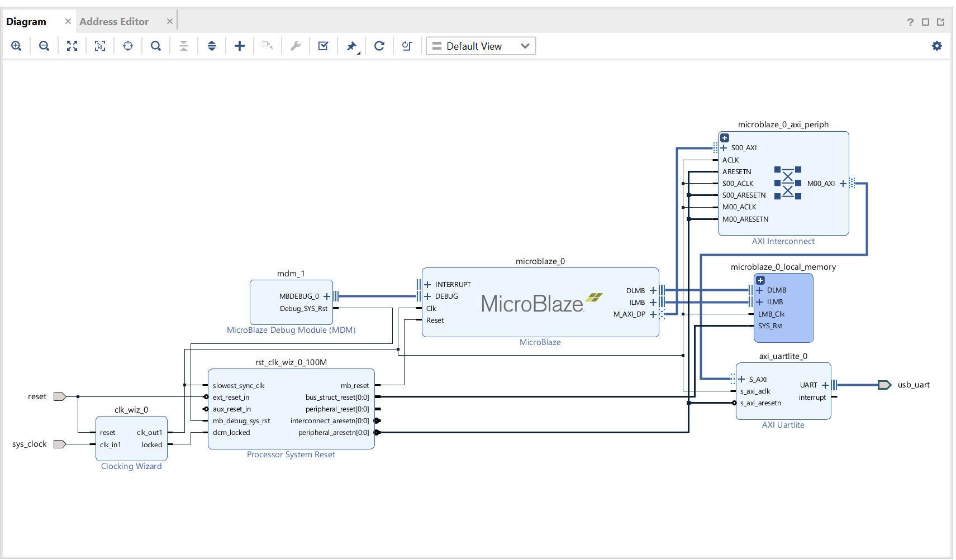Select the locked pin on clk_wiz_0
956x560 pixels.
tap(152, 445)
